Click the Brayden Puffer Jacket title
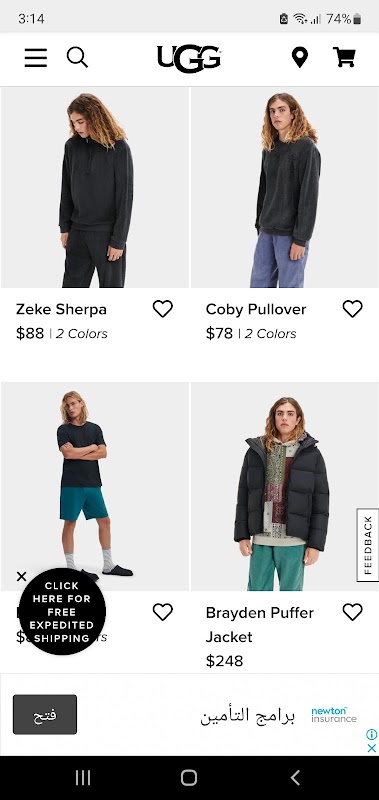 260,624
